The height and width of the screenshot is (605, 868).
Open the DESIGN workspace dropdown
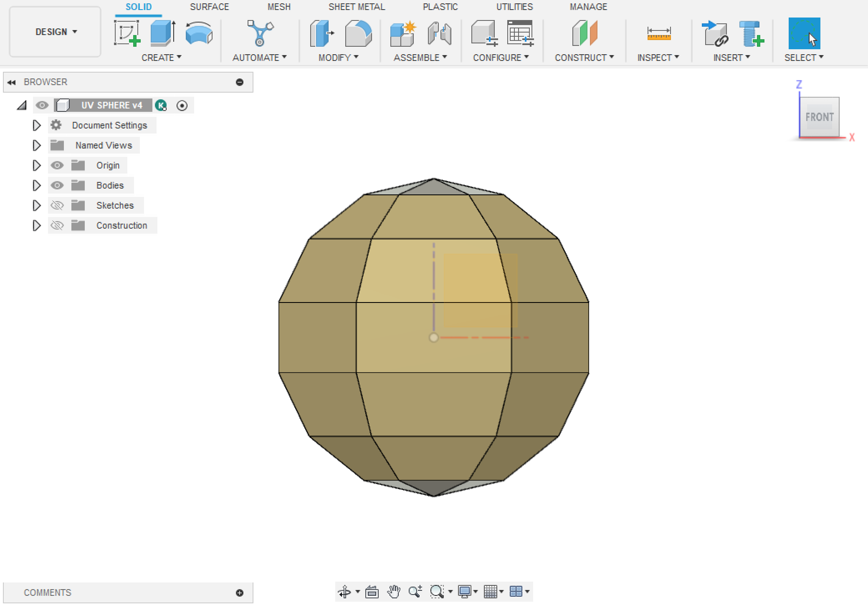(56, 32)
